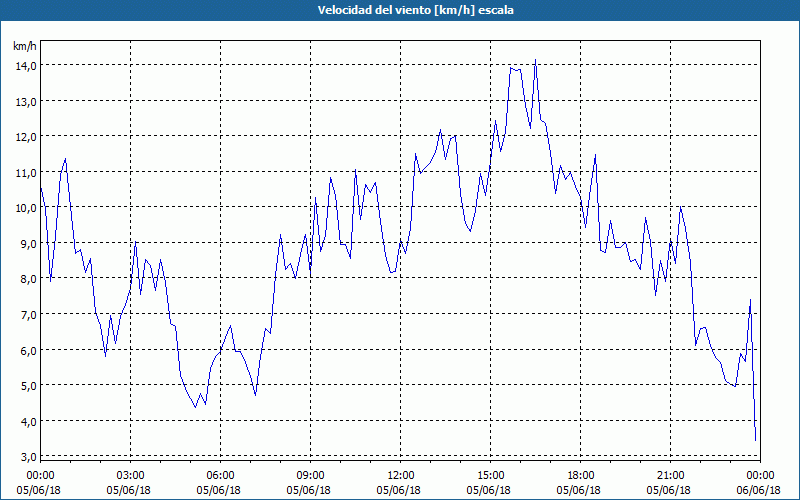Click the highest peak of the wind line
The height and width of the screenshot is (500, 800).
point(535,60)
